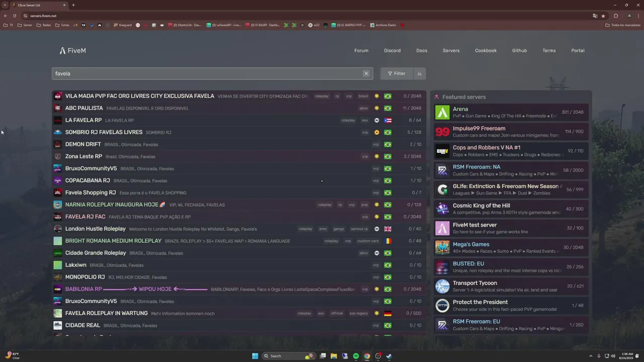644x362 pixels.
Task: Open the Lakxiwn server
Action: [239, 265]
